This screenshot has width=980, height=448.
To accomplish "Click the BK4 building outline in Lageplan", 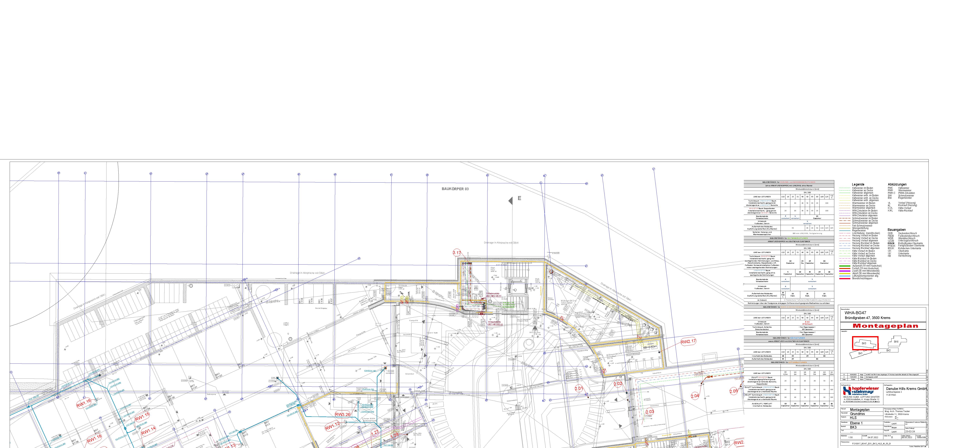I will pos(896,341).
